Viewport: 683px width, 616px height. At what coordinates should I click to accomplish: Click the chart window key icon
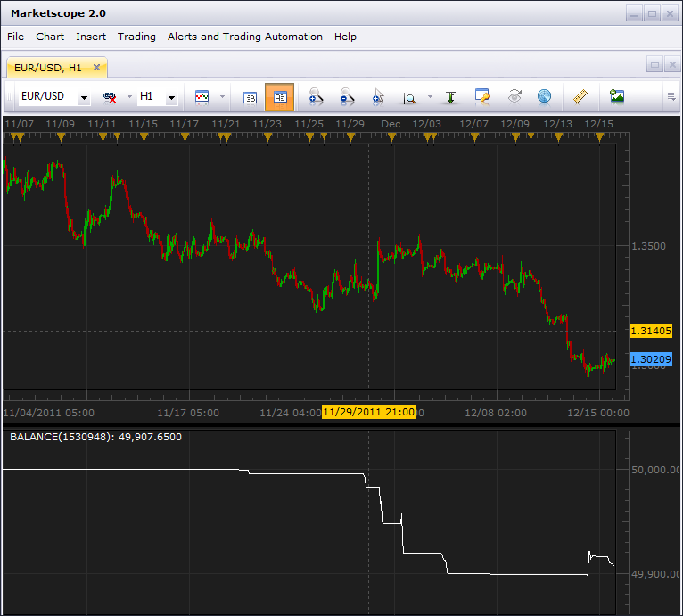click(482, 96)
